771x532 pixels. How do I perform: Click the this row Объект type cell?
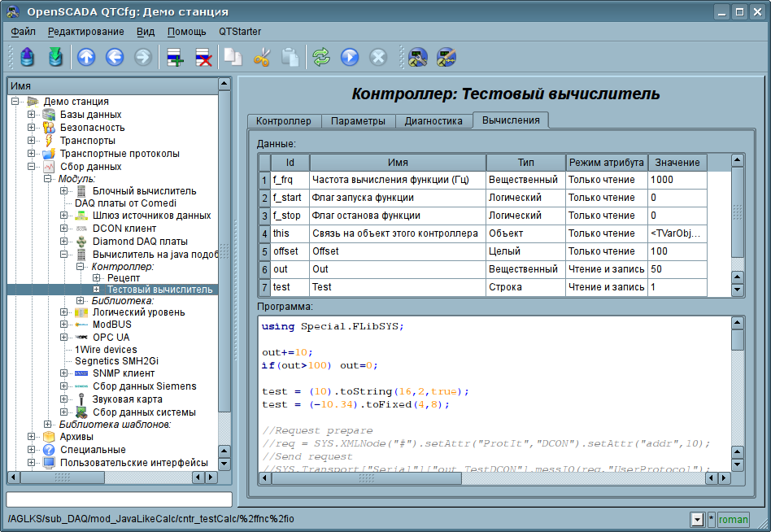coord(525,233)
